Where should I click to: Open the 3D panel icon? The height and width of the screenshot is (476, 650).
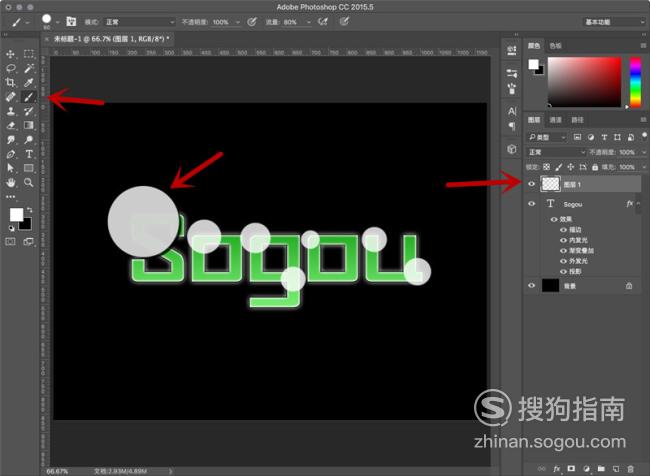512,149
